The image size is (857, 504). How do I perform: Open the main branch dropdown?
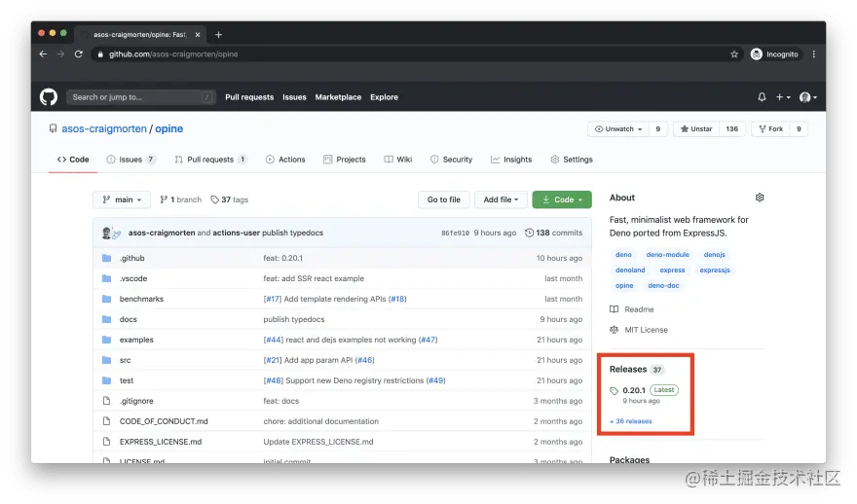click(122, 199)
